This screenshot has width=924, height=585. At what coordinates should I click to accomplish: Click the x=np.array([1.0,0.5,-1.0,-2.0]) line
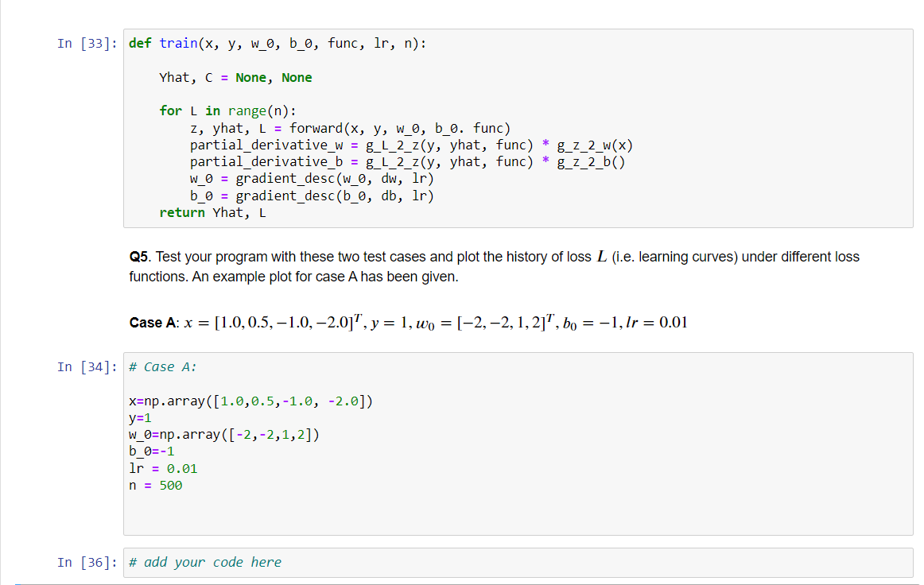(x=251, y=401)
